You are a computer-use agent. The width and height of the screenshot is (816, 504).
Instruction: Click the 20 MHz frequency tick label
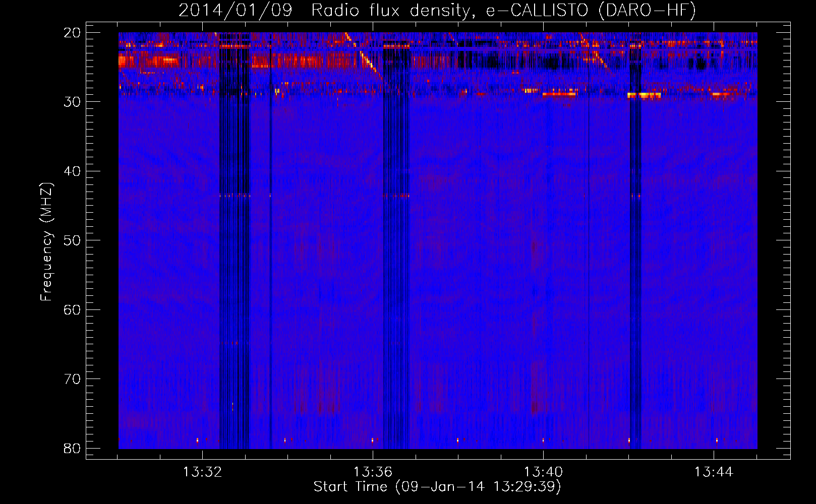(x=72, y=33)
